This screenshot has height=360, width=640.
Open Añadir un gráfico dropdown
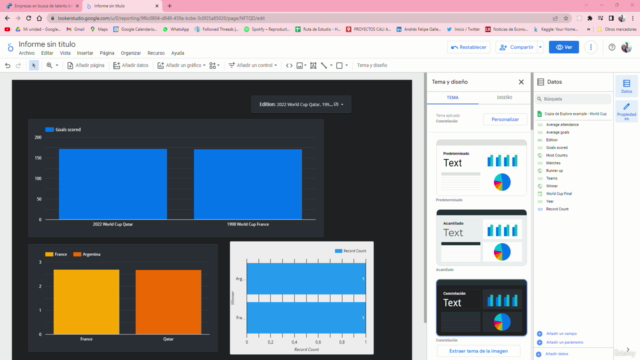(x=181, y=65)
